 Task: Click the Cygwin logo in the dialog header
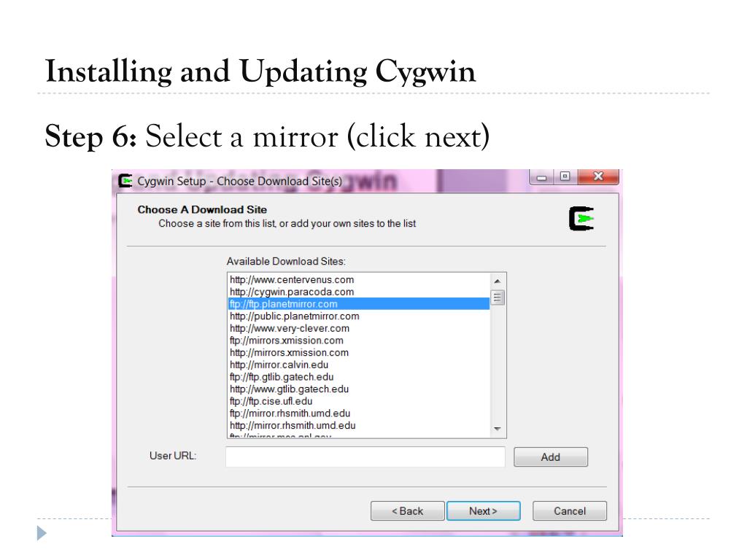click(581, 219)
